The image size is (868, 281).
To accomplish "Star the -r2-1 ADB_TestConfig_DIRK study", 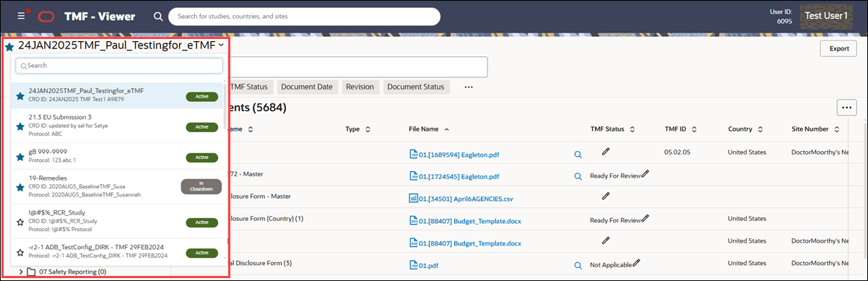I will [x=19, y=253].
